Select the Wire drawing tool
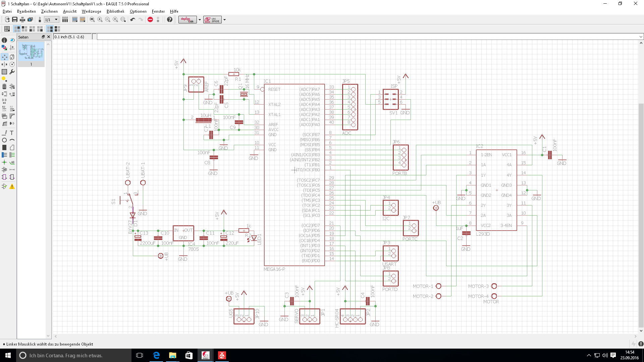 point(4,133)
